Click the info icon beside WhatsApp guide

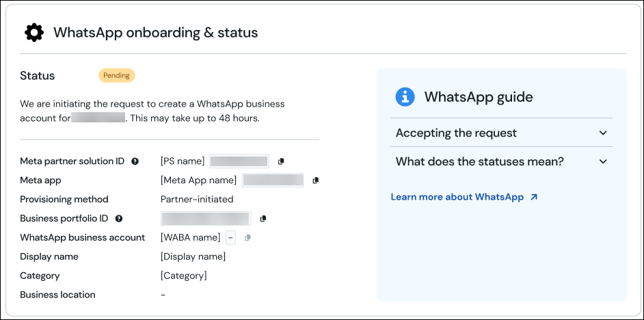(x=405, y=97)
